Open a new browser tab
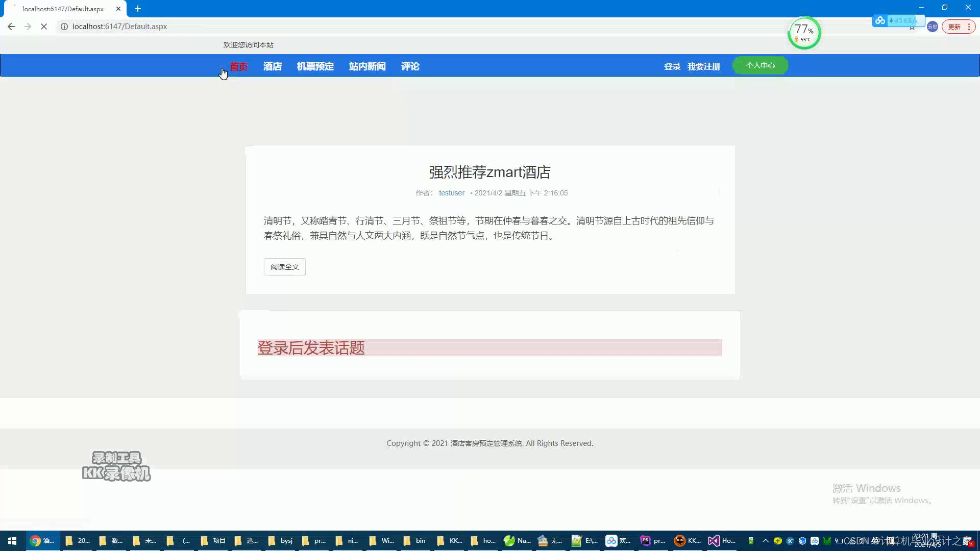980x551 pixels. [138, 9]
